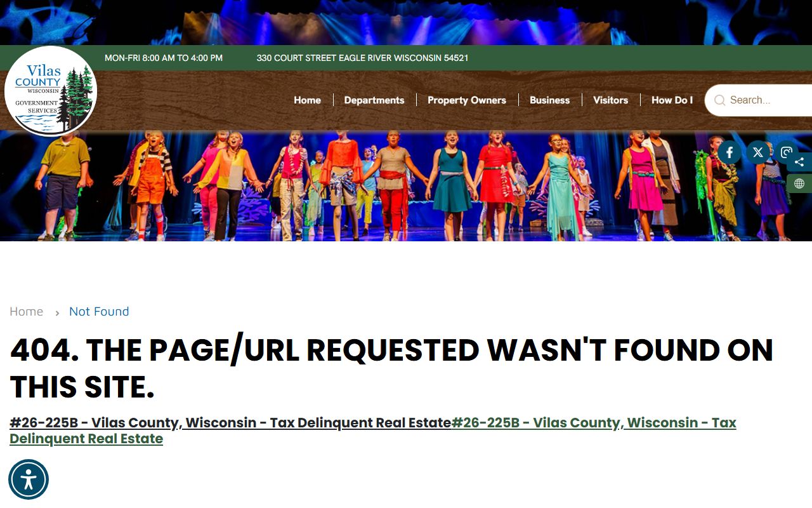Expand the Property Owners menu
Viewport: 812px width, 508px height.
coord(466,100)
